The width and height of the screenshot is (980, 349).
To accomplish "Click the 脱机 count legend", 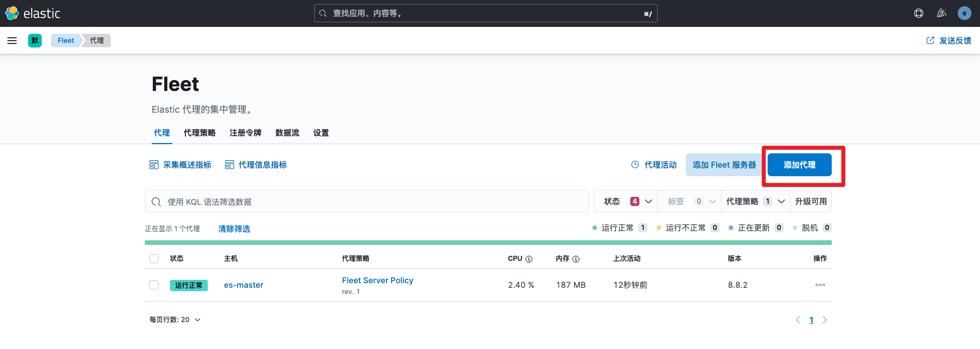I will click(x=812, y=228).
